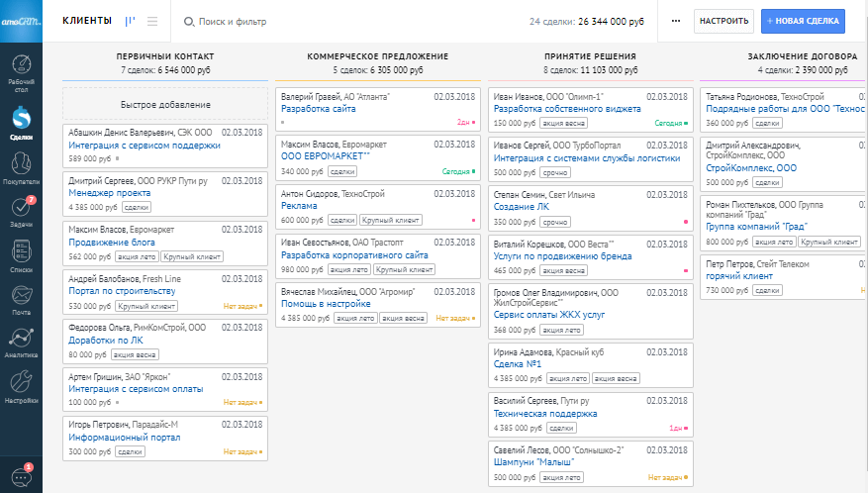Open deal Сделка №1
The image size is (868, 493).
tap(517, 364)
